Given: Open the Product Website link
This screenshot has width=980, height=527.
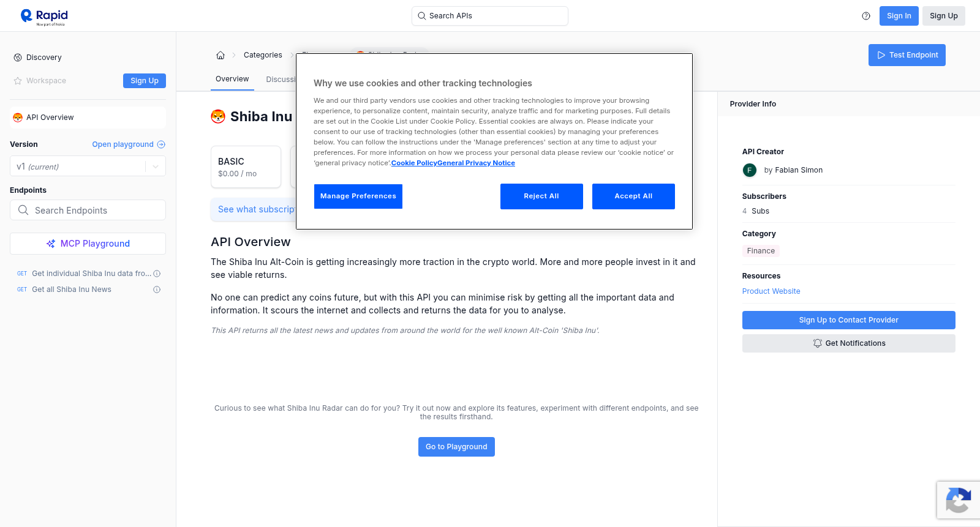Looking at the screenshot, I should pos(771,291).
